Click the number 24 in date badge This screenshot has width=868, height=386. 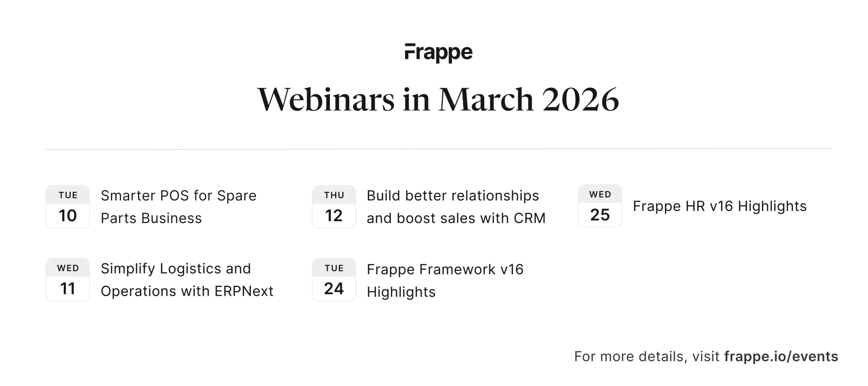tap(334, 289)
